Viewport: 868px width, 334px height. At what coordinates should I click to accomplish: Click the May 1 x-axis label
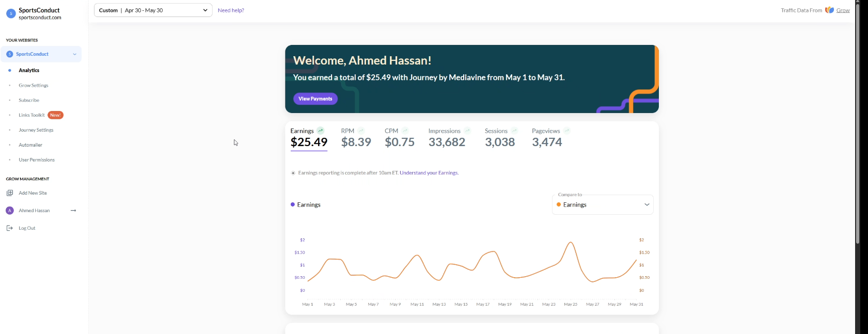pyautogui.click(x=308, y=305)
